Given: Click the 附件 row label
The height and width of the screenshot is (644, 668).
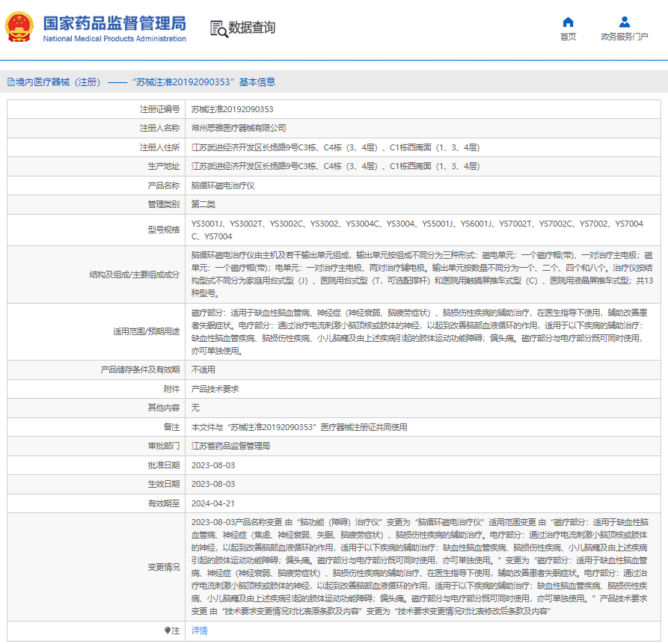Looking at the screenshot, I should tap(172, 389).
